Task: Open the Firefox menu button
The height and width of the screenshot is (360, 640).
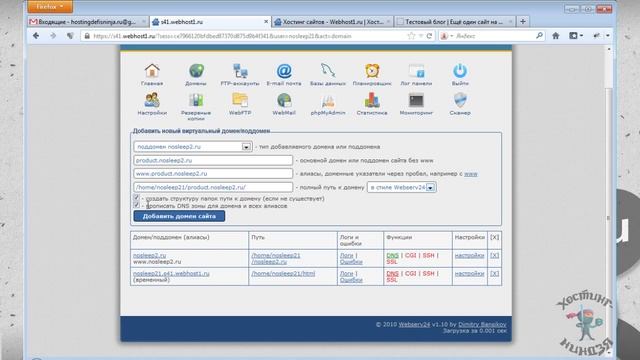Action: 50,7
